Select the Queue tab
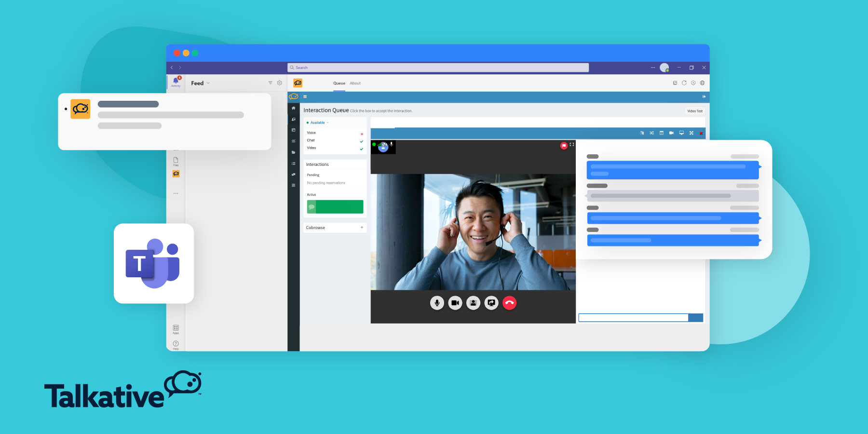868x434 pixels. 339,83
